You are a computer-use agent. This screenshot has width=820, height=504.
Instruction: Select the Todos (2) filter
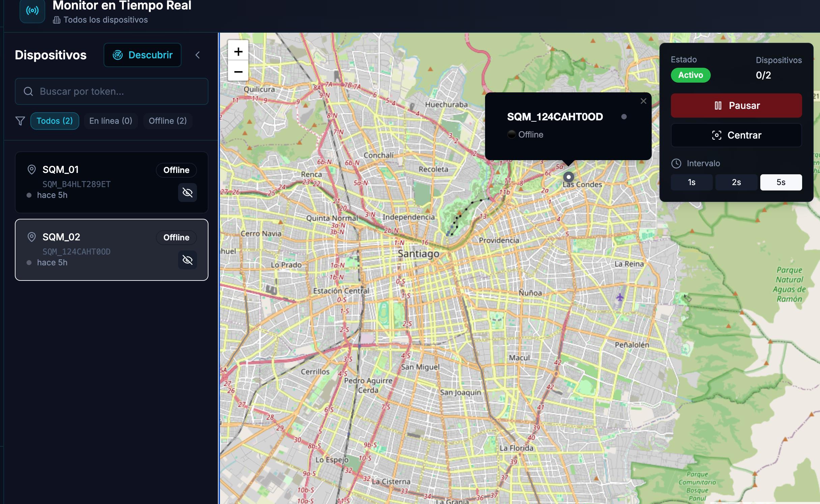coord(55,121)
